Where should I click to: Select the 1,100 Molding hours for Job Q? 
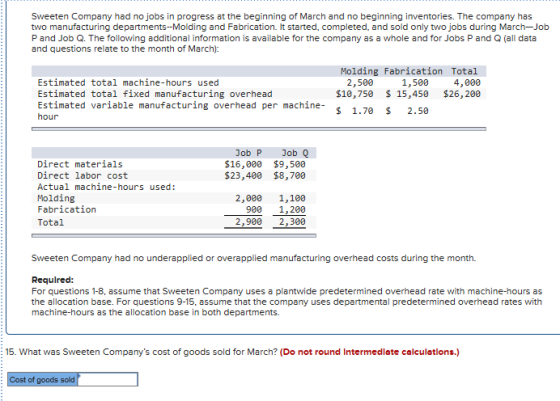tap(292, 198)
